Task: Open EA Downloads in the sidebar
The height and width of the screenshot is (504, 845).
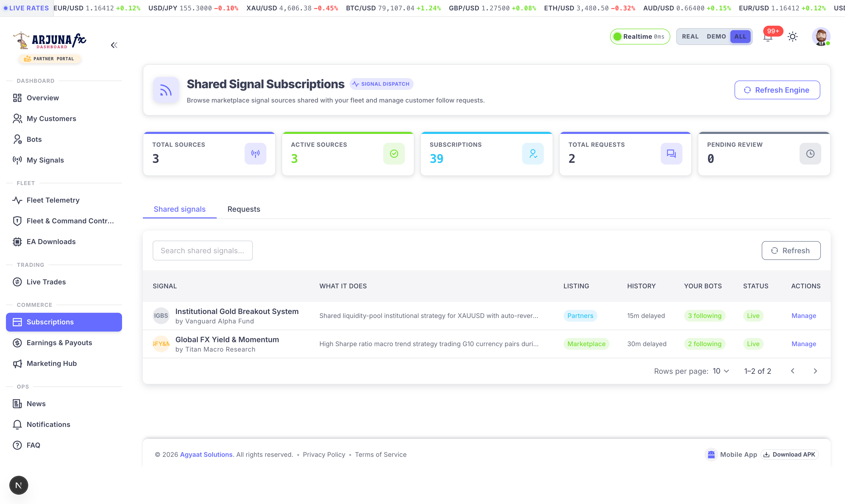Action: click(64, 242)
